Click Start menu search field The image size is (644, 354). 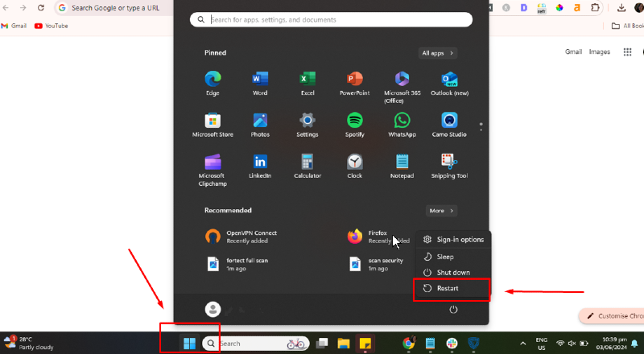tap(331, 19)
